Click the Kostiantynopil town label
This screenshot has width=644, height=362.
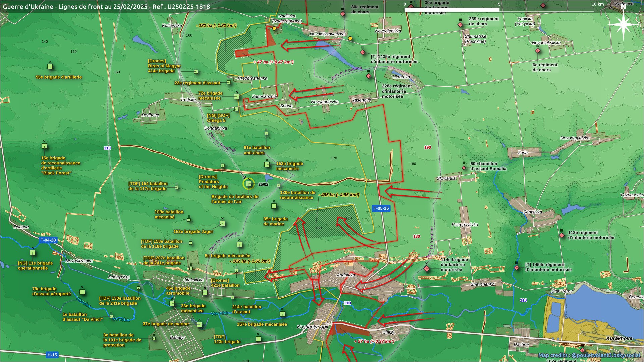pyautogui.click(x=312, y=327)
